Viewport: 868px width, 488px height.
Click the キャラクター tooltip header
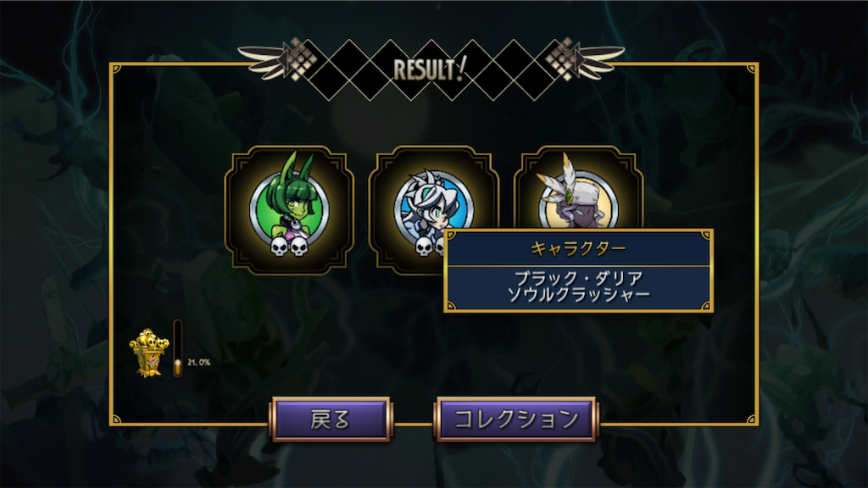click(x=578, y=248)
